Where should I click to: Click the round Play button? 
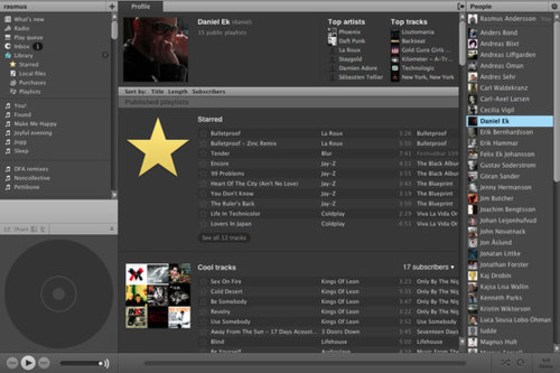click(28, 363)
